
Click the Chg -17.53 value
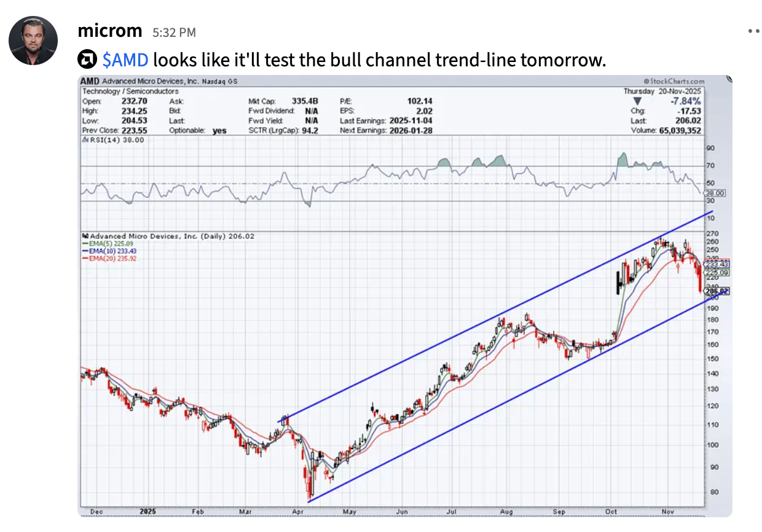689,111
